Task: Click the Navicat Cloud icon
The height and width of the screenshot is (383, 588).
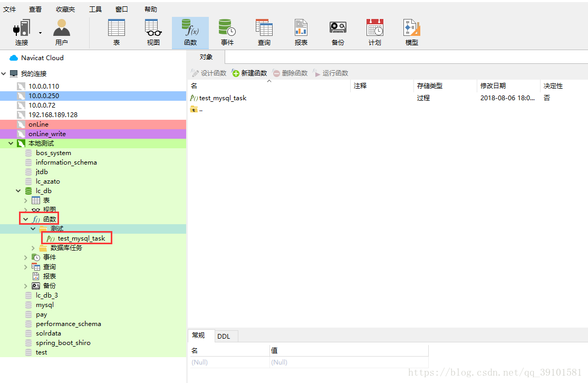Action: [14, 58]
